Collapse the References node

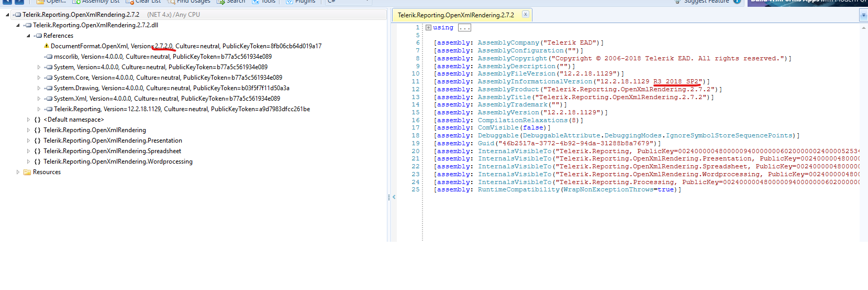pyautogui.click(x=28, y=36)
